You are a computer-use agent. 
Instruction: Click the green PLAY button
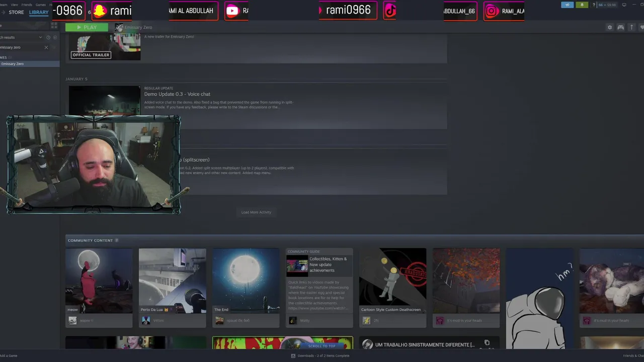pos(86,27)
